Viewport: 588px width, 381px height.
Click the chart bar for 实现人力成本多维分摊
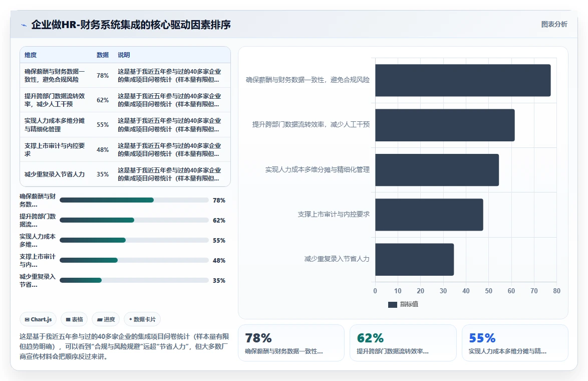437,170
